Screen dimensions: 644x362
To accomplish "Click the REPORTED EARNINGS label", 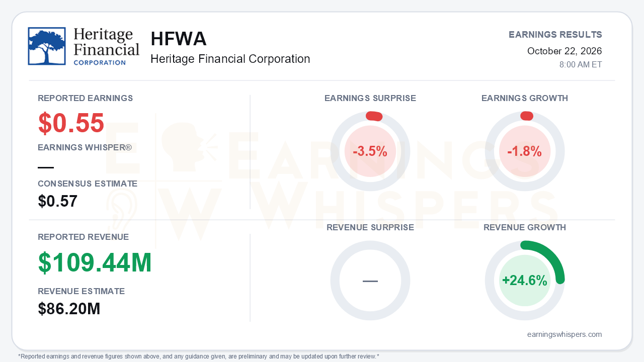I will tap(86, 98).
